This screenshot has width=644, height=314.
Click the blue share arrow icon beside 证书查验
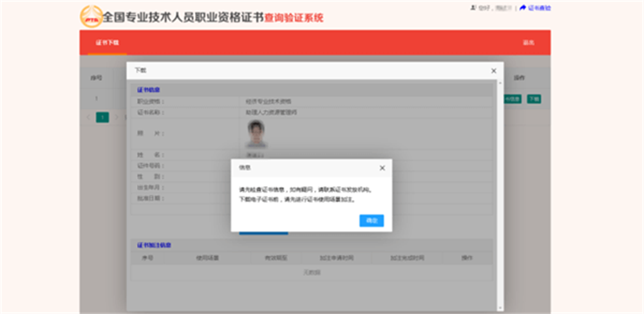click(523, 8)
